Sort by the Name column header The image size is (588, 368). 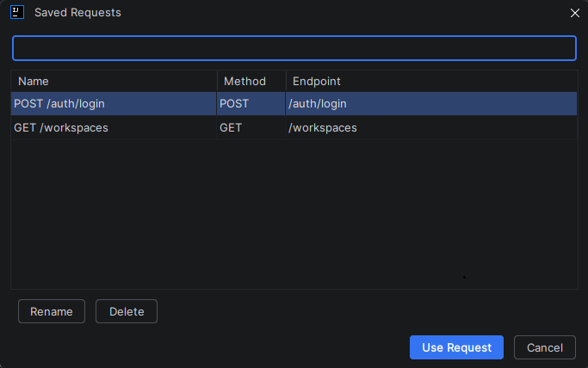click(114, 81)
